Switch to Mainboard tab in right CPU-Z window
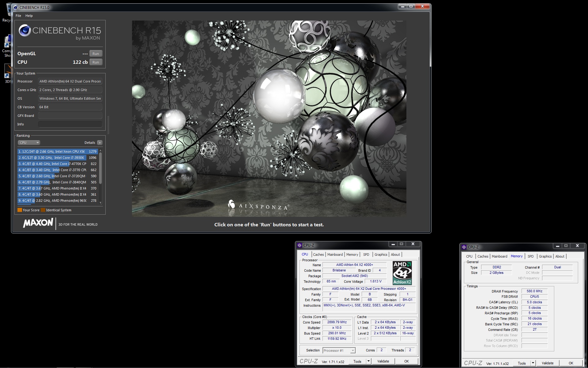The width and height of the screenshot is (588, 368). pos(499,256)
